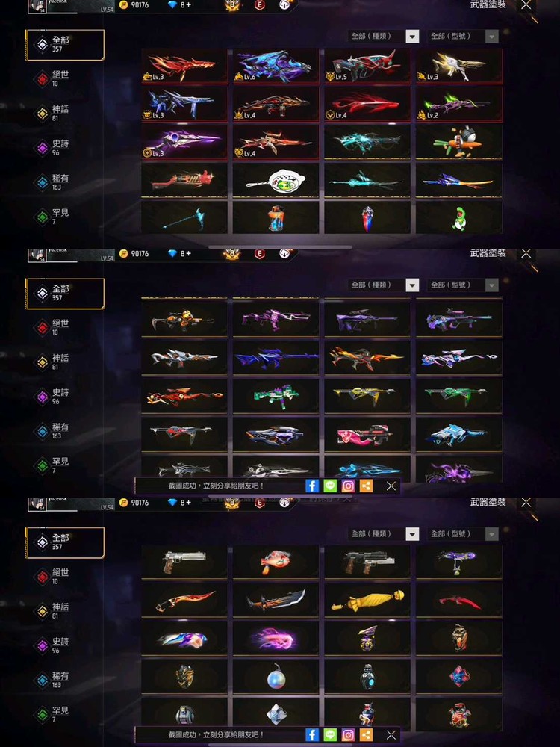Choose the green dinosaur grenade skin
Screen dimensions: 560x747
[x=459, y=217]
